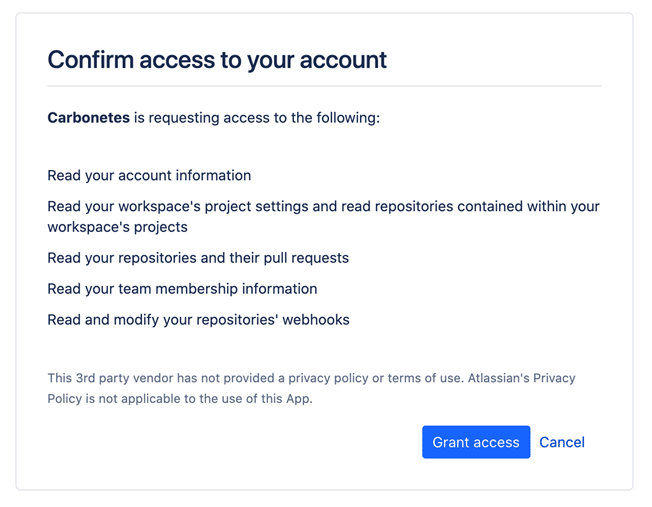Screen dimensions: 652x507
Task: Click the word 'Confirm' in the title
Action: (x=90, y=59)
